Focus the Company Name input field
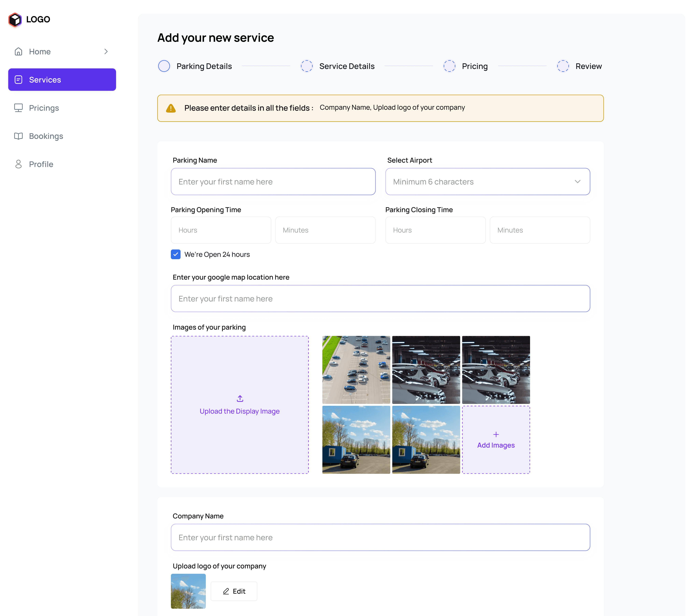Viewport: 699px width, 616px height. (380, 537)
